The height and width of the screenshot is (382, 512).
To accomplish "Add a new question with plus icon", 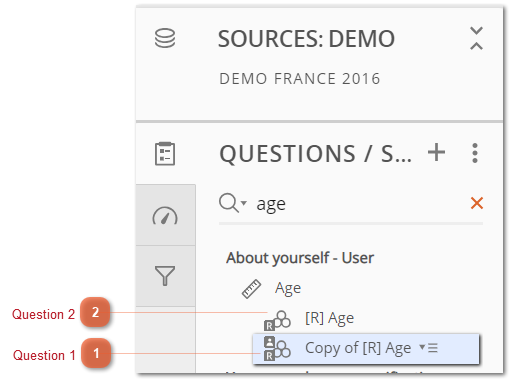I will [436, 153].
